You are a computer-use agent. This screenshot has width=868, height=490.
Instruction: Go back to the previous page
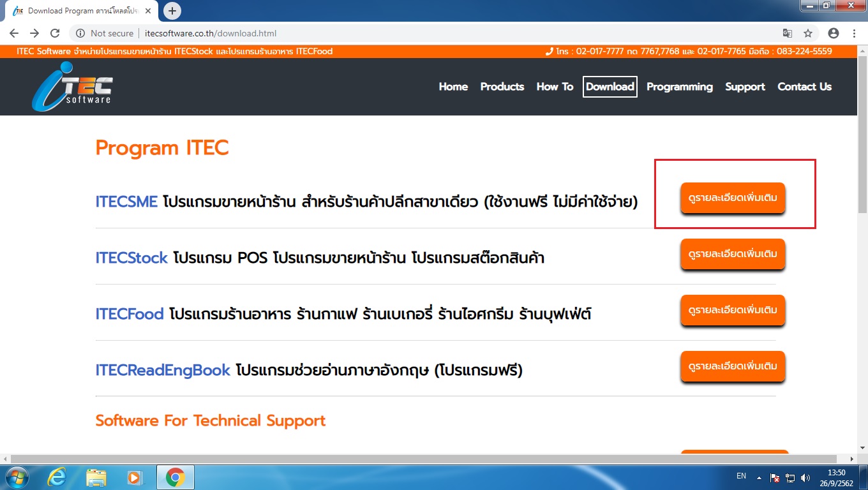[14, 33]
